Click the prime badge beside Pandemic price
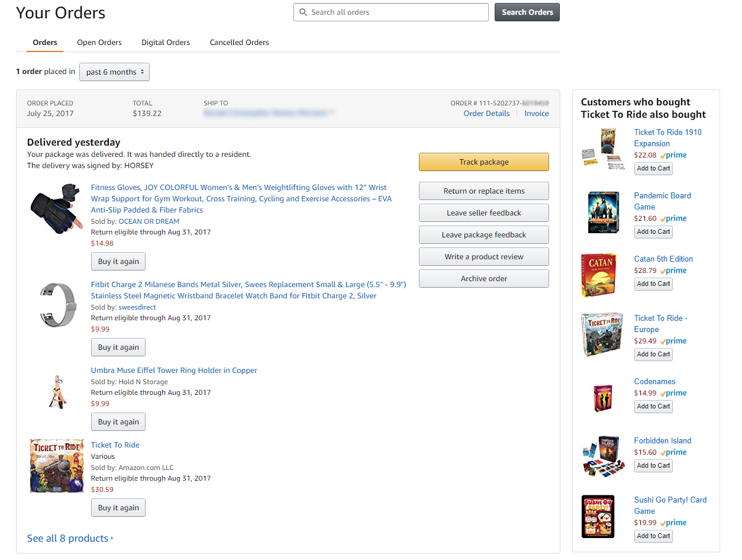Viewport: 742px width, 560px height. pos(673,218)
